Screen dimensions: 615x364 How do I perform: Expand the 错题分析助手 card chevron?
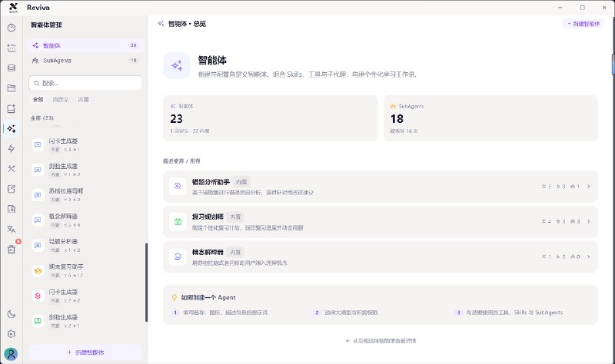point(589,187)
